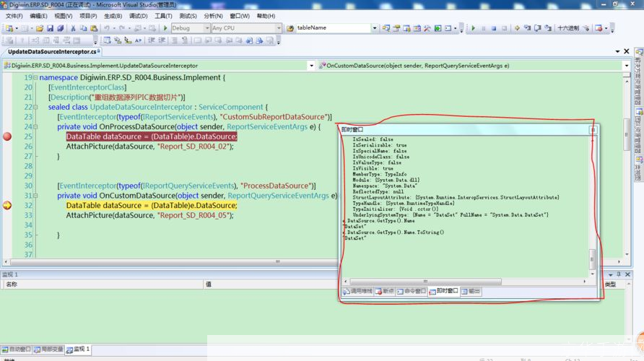This screenshot has height=361, width=644.
Task: Click green Start Debugging arrow beside Debug
Action: tap(165, 28)
